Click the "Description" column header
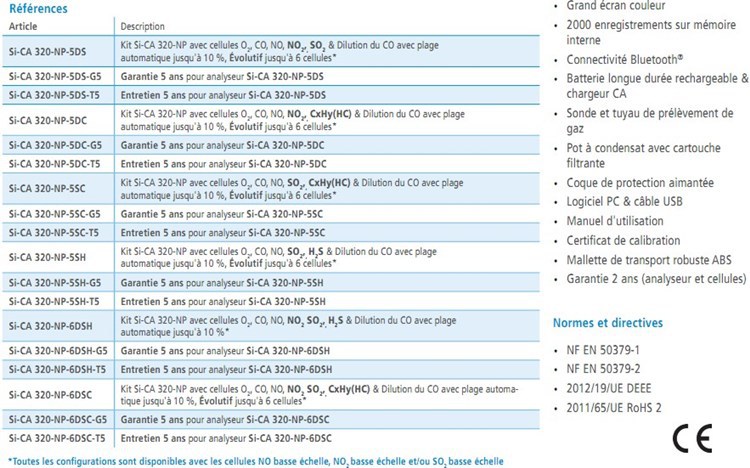 [144, 26]
